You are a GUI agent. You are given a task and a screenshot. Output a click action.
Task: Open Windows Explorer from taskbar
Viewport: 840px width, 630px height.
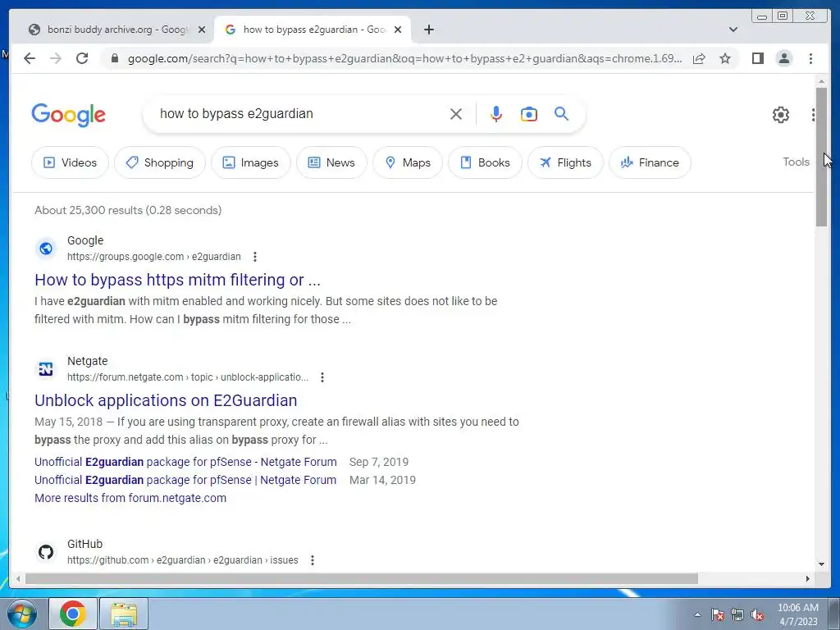[124, 614]
